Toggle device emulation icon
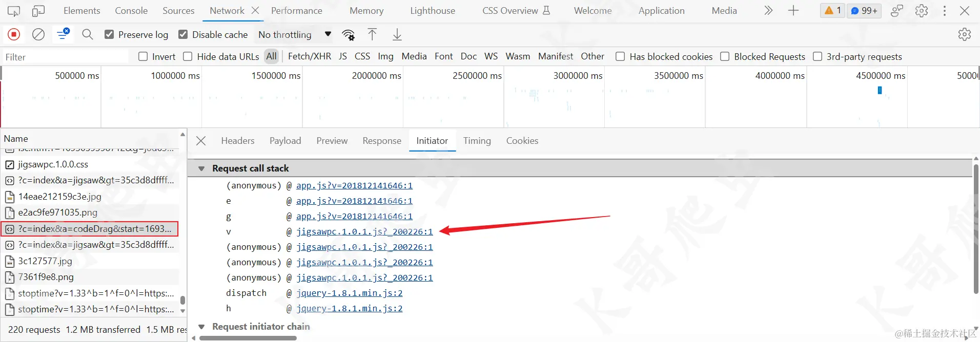 pos(38,11)
